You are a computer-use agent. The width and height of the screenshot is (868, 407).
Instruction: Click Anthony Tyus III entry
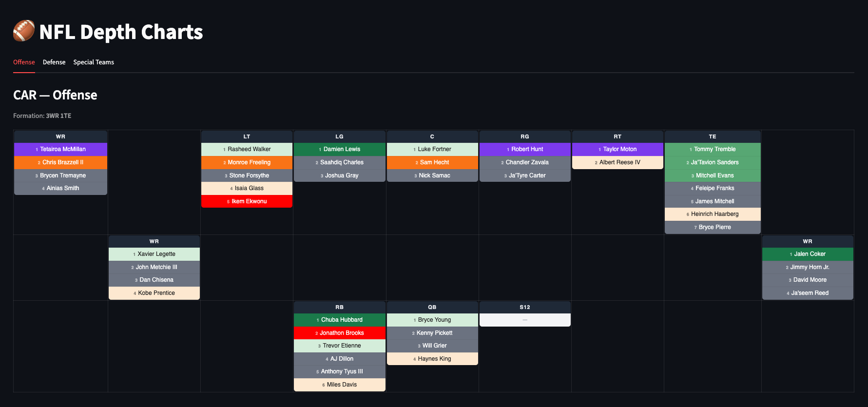pyautogui.click(x=339, y=371)
